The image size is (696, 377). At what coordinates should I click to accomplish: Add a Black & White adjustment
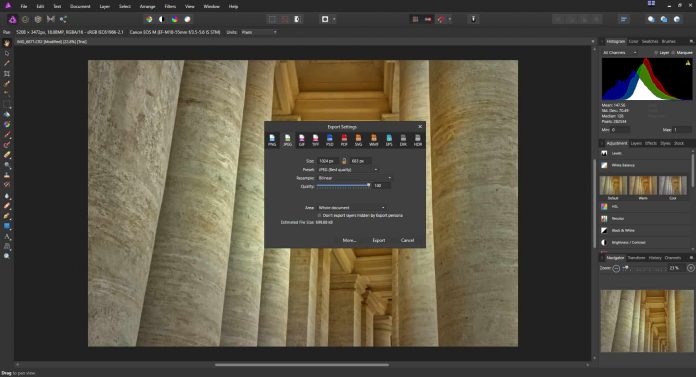pyautogui.click(x=645, y=230)
